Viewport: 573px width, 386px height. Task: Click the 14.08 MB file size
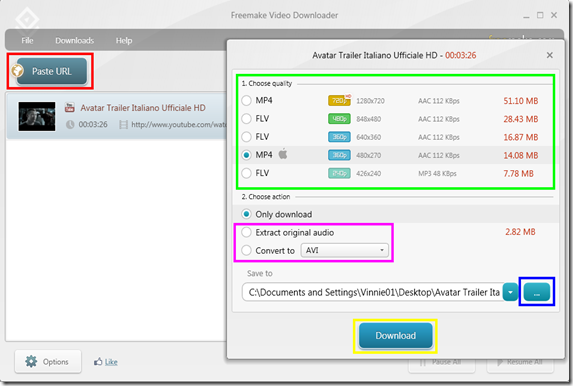coord(521,155)
